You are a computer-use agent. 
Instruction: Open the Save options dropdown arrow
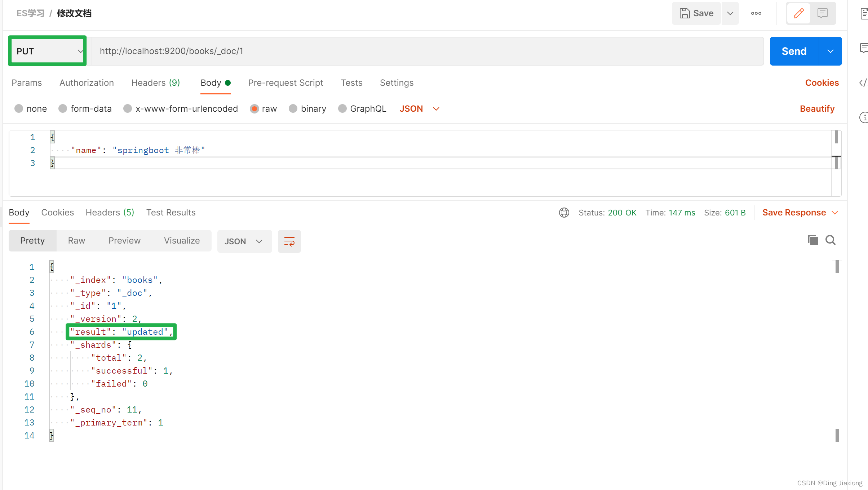point(730,13)
